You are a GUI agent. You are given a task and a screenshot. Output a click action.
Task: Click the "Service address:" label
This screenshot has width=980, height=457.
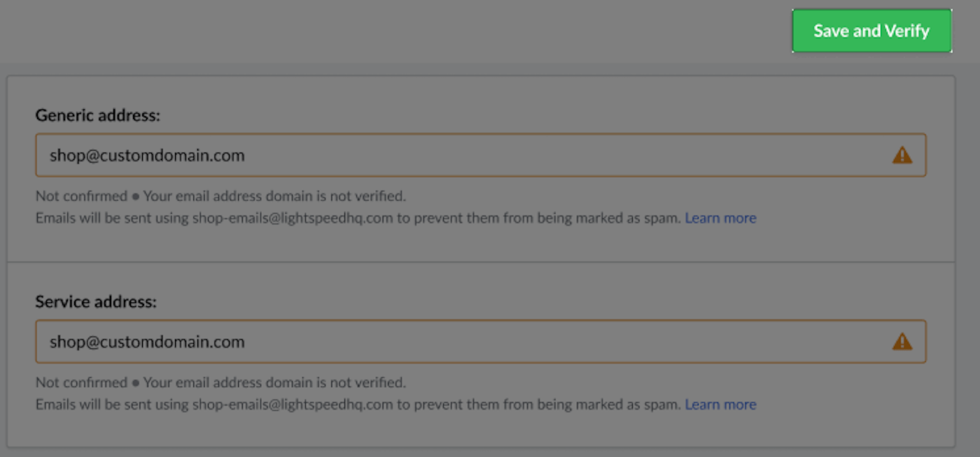[96, 302]
